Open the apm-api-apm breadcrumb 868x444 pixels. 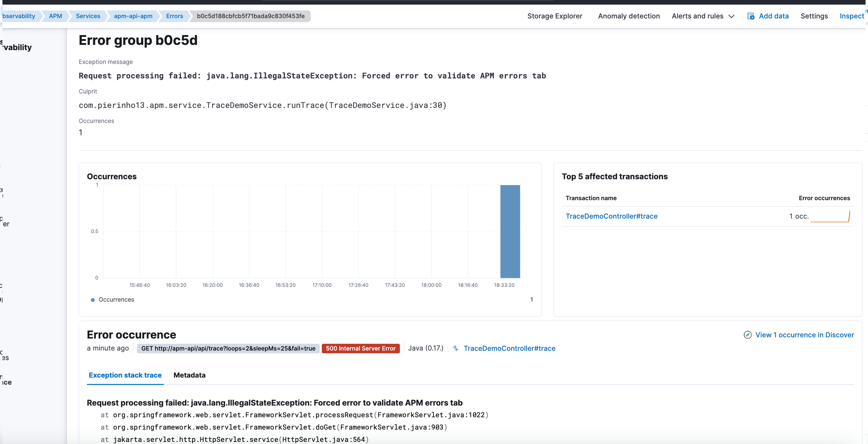pos(133,16)
